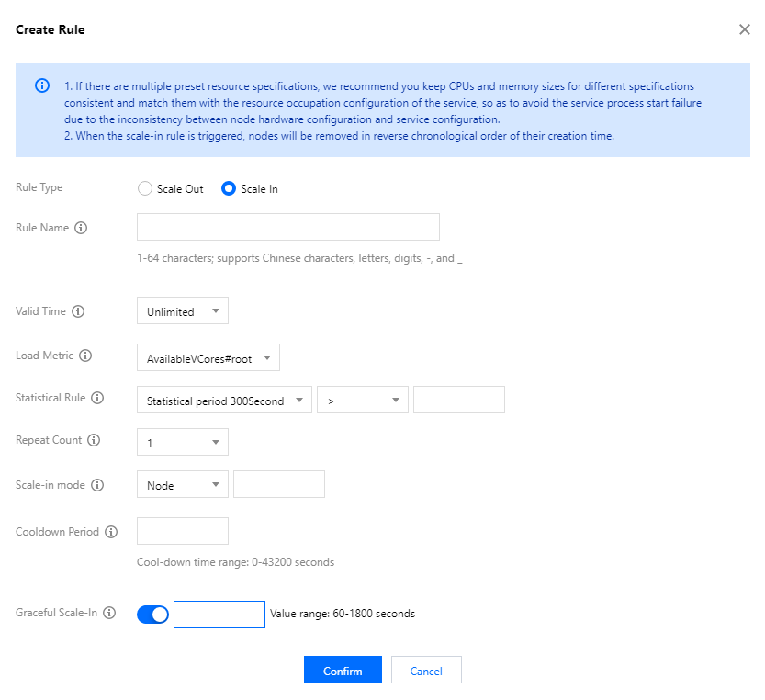Click the Cooldown Period input box
The height and width of the screenshot is (700, 765).
tap(182, 531)
